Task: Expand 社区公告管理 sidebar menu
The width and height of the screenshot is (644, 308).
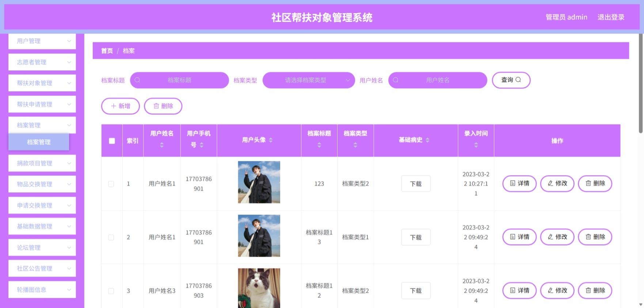Action: (42, 268)
